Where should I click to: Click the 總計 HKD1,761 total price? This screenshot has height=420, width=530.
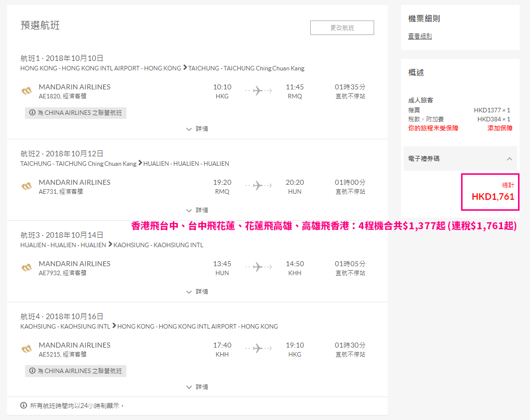[x=490, y=192]
